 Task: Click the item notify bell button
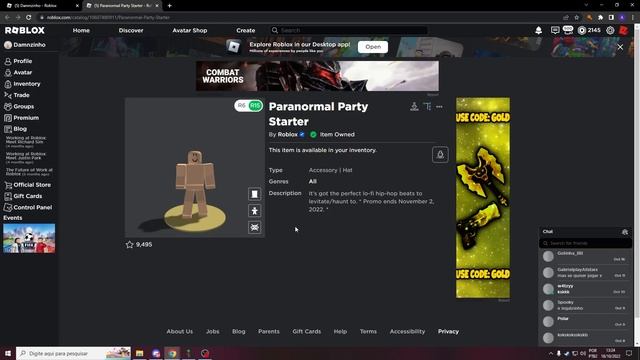pos(440,155)
